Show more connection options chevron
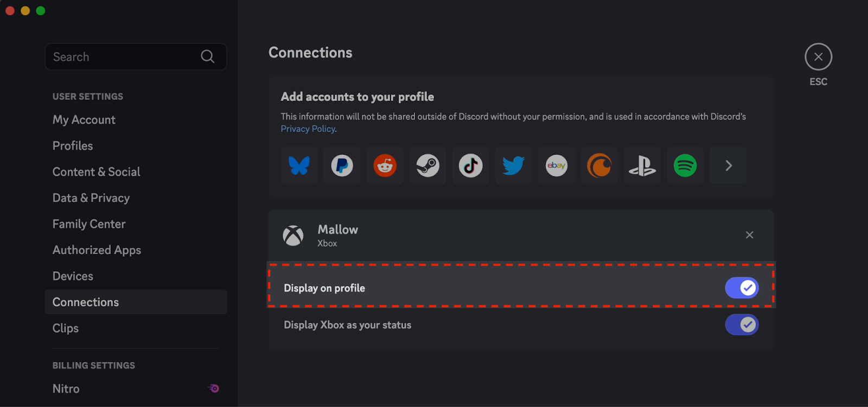 [x=729, y=166]
